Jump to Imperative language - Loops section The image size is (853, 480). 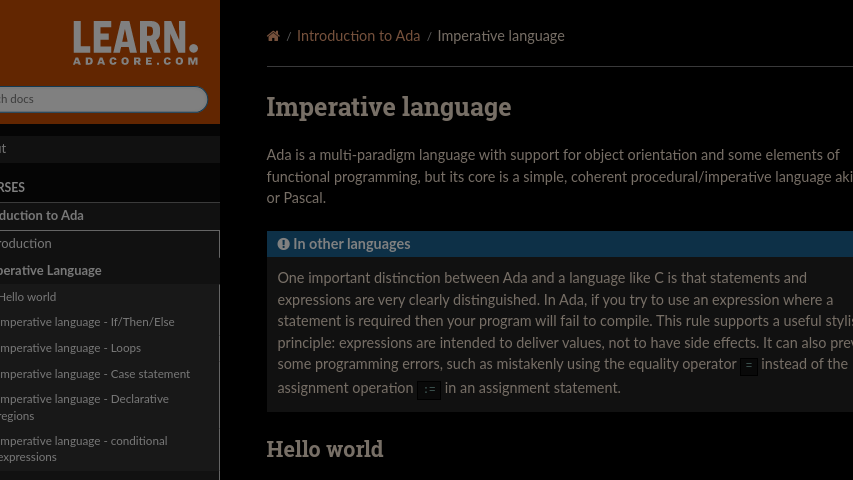[x=70, y=348]
